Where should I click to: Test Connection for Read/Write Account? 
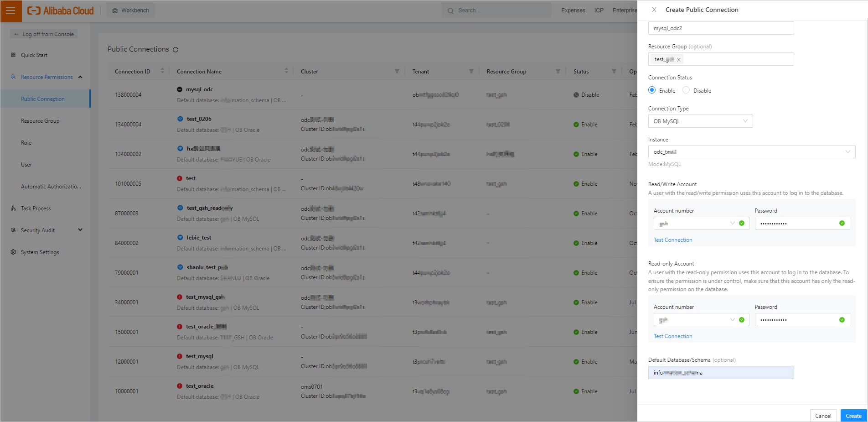673,240
